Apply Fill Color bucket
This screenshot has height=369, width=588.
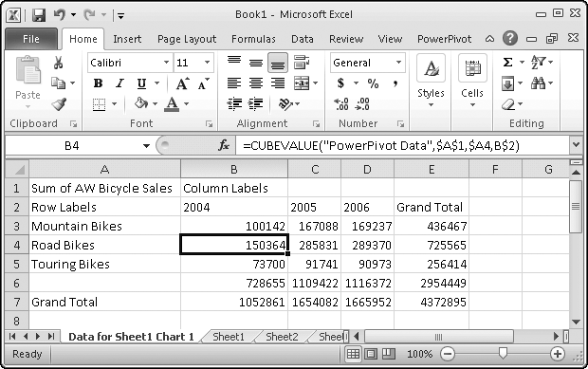(x=141, y=103)
